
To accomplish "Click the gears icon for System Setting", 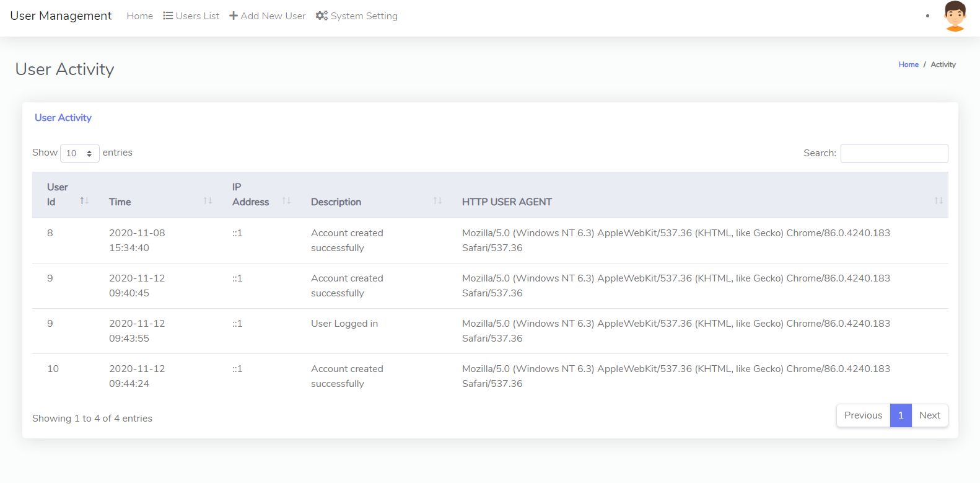I will pyautogui.click(x=322, y=16).
